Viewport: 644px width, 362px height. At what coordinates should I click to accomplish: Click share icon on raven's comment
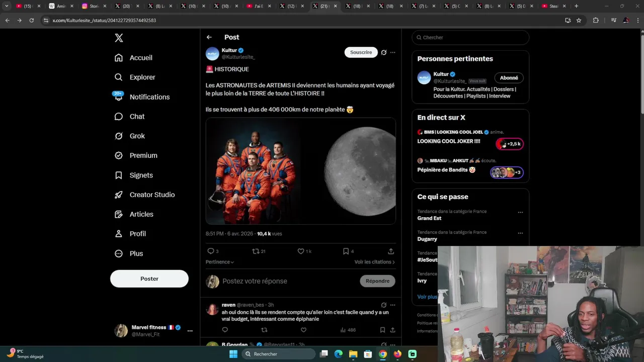(x=393, y=330)
